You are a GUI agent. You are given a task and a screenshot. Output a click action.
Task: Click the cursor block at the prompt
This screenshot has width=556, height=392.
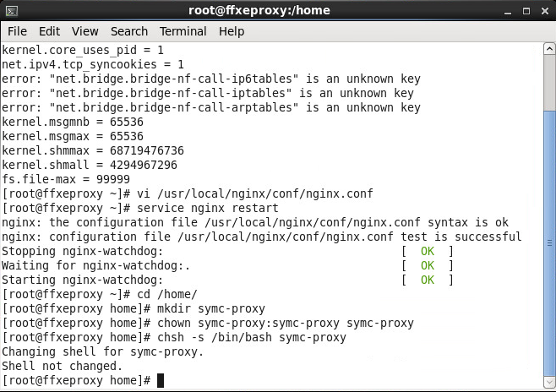161,381
